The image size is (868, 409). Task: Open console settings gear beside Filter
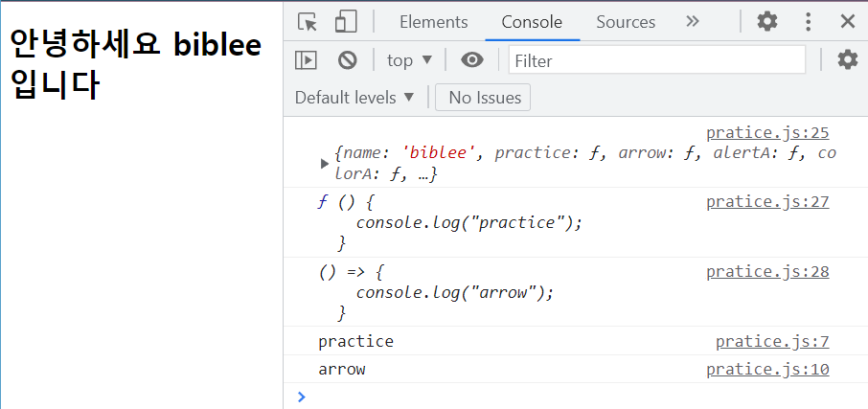(847, 59)
